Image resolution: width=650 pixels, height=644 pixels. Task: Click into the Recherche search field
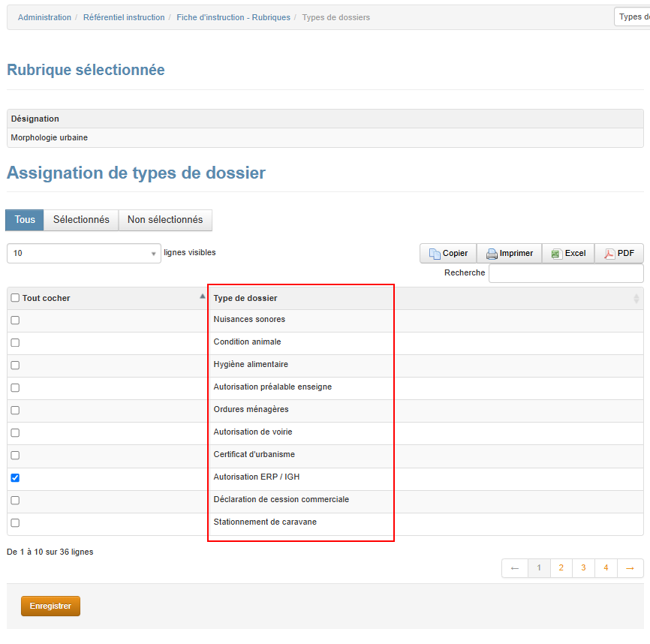566,273
